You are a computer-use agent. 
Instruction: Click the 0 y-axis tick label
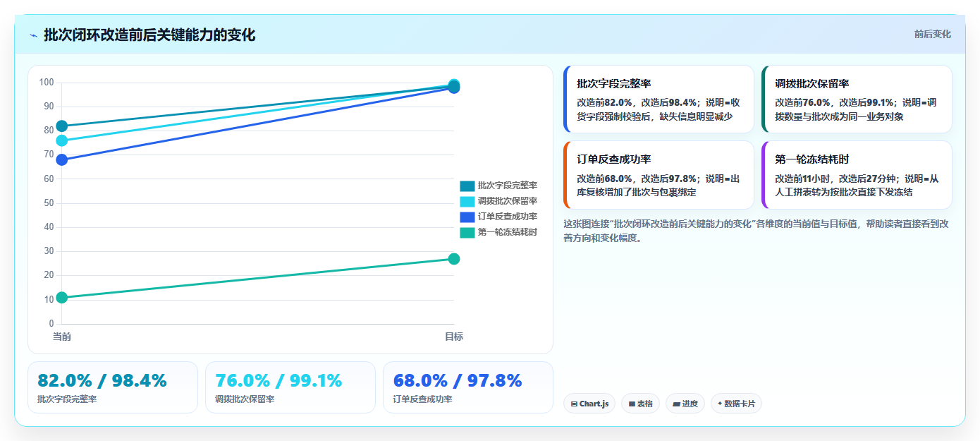point(51,324)
